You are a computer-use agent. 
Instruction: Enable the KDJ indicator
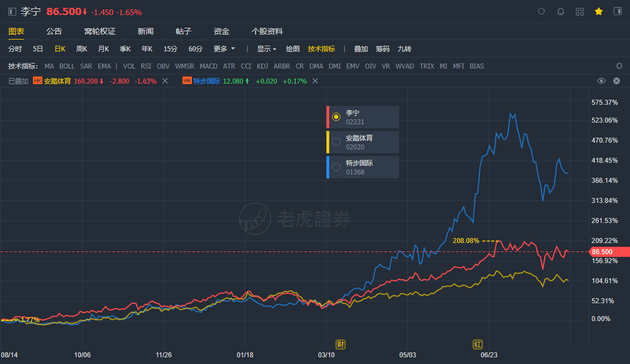[x=262, y=66]
